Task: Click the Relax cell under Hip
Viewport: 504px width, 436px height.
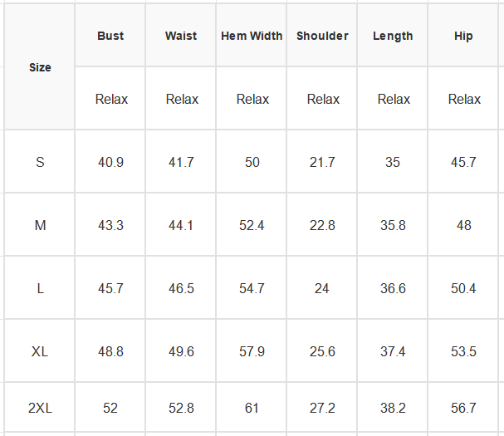Action: tap(463, 98)
